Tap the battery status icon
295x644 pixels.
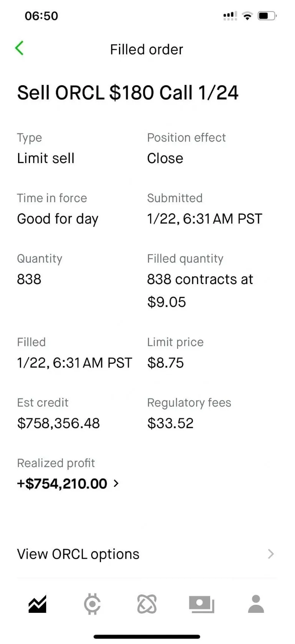click(267, 16)
